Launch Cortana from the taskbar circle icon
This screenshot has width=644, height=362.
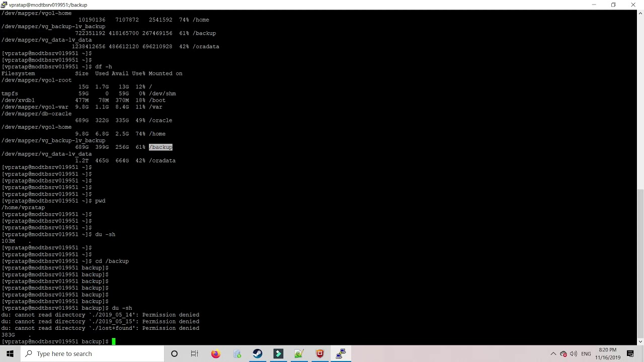[x=174, y=353]
